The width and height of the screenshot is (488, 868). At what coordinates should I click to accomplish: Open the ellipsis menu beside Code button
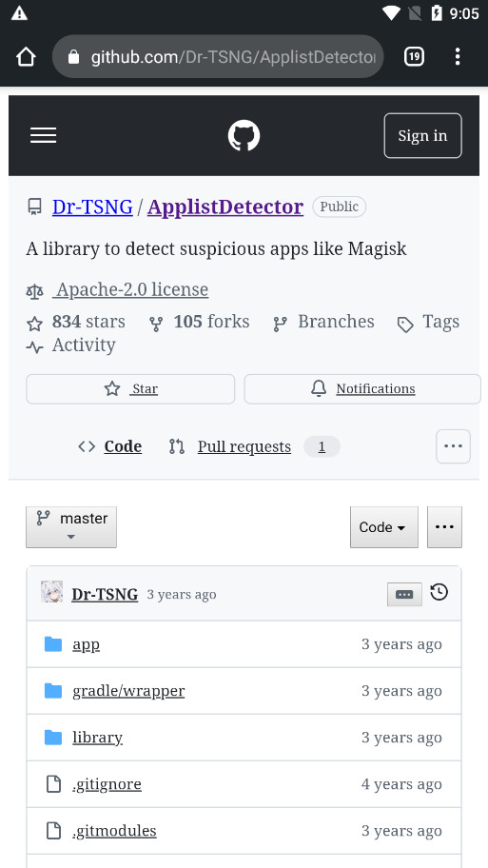tap(444, 527)
